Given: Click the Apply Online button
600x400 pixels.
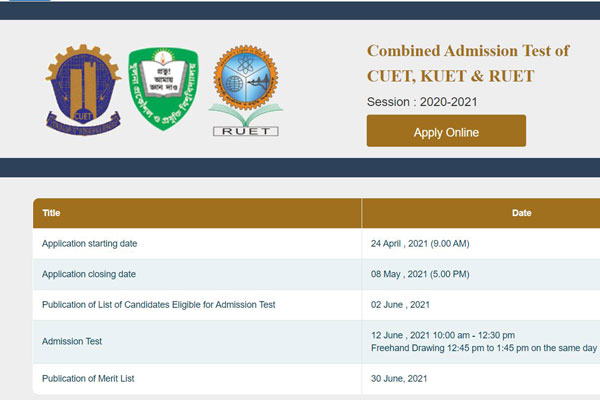Looking at the screenshot, I should pos(446,131).
